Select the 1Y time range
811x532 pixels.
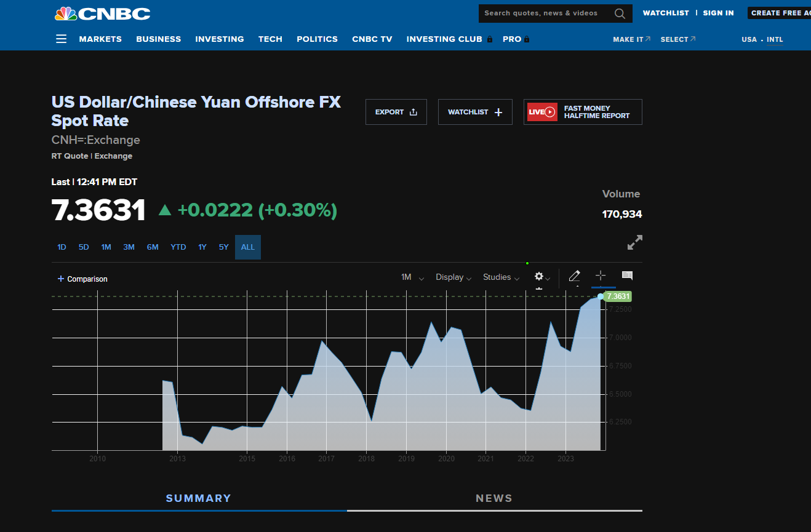point(202,247)
